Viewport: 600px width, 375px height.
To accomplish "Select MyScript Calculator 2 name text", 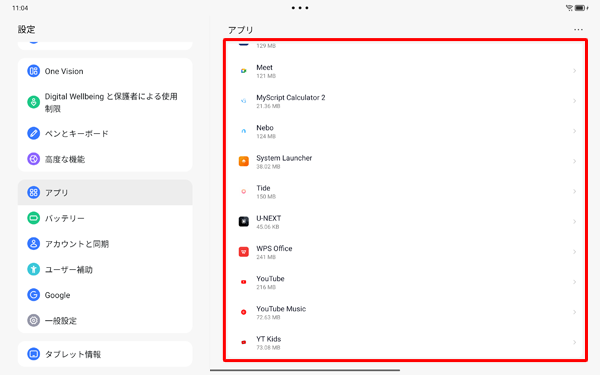I will click(x=291, y=98).
